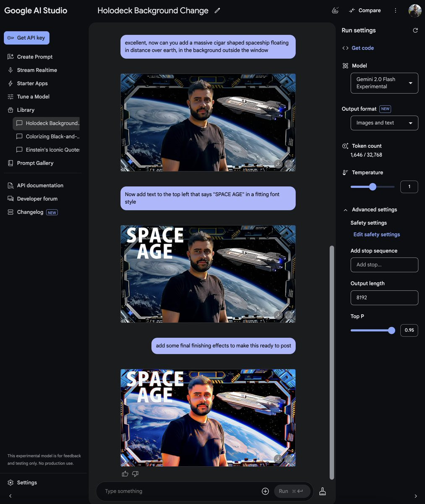Collapse left sidebar with bottom-left chevron
This screenshot has width=425, height=504.
[x=10, y=496]
